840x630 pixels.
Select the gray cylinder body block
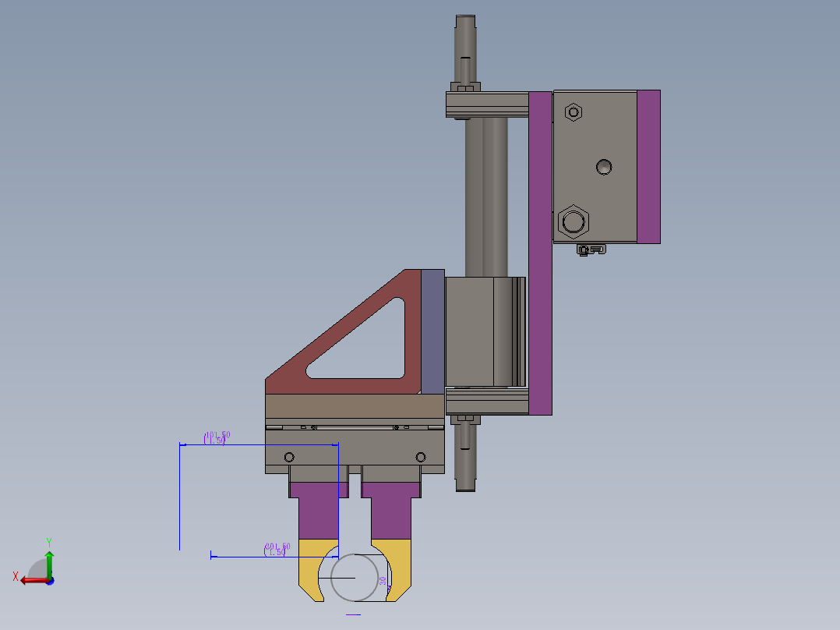595,167
